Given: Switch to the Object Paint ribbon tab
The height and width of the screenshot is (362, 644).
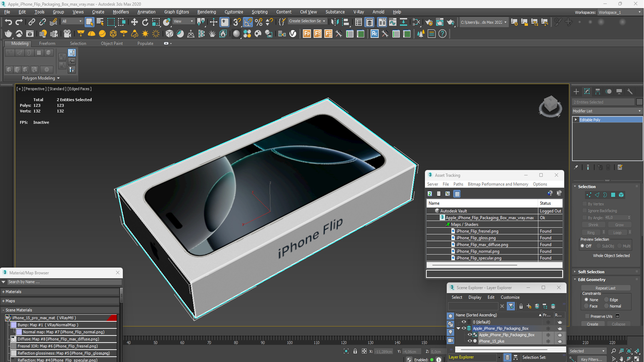Looking at the screenshot, I should point(112,44).
